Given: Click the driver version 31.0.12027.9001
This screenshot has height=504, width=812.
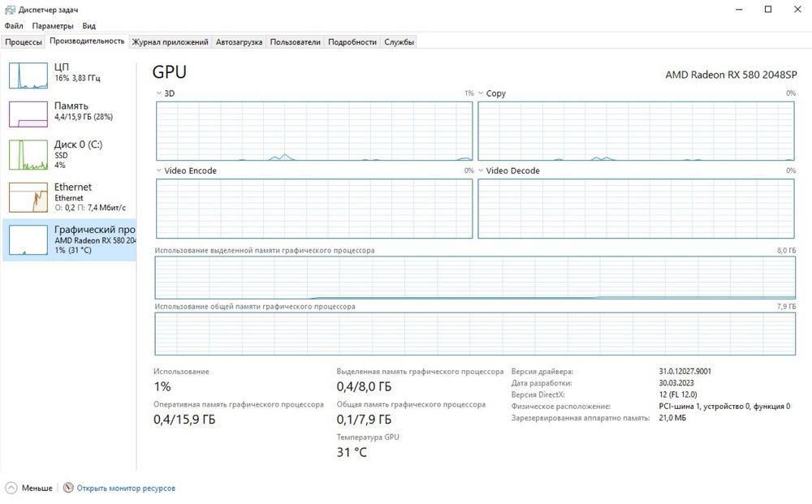Looking at the screenshot, I should (x=685, y=371).
